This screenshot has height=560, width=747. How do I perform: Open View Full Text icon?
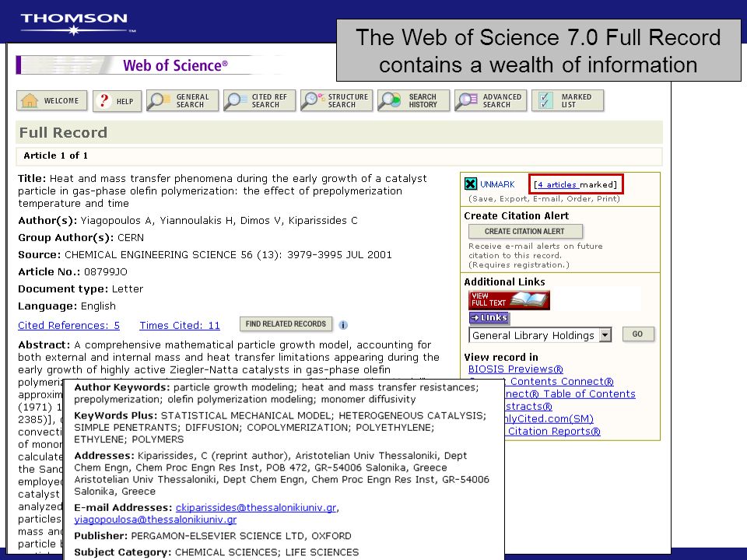click(509, 300)
